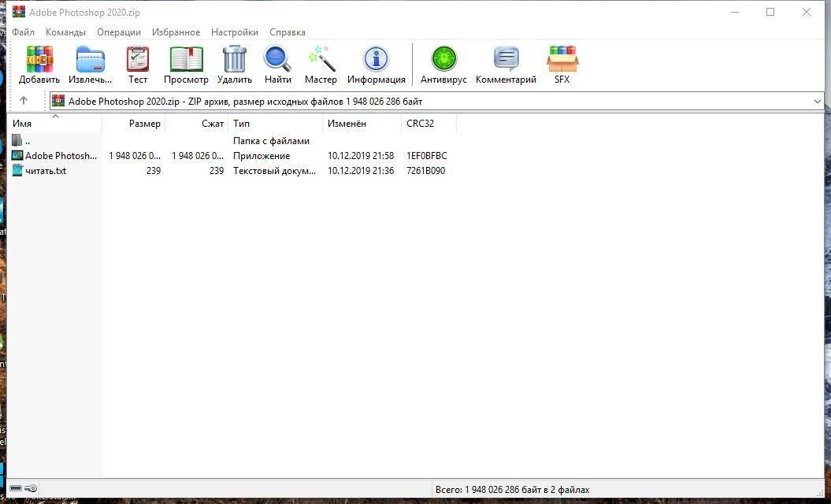This screenshot has width=831, height=504.
Task: Click the Добавить (Add) toolbar icon
Action: (x=39, y=59)
